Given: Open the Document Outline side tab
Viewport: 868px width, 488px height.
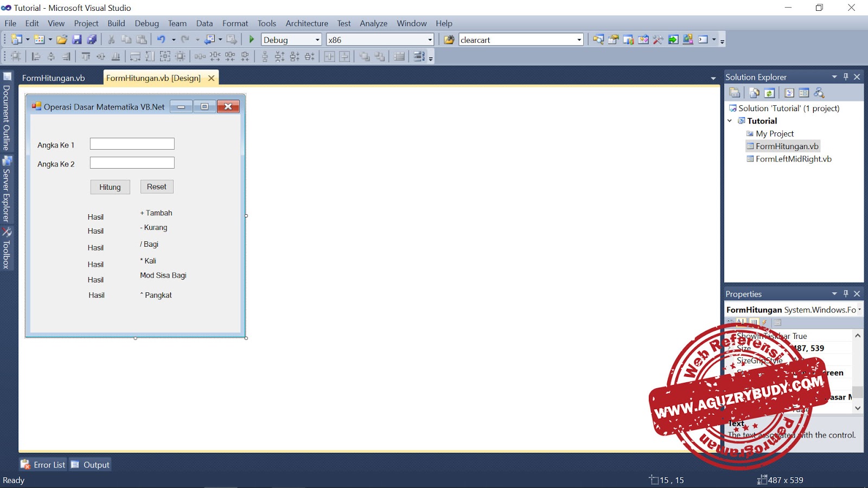Looking at the screenshot, I should click(7, 112).
